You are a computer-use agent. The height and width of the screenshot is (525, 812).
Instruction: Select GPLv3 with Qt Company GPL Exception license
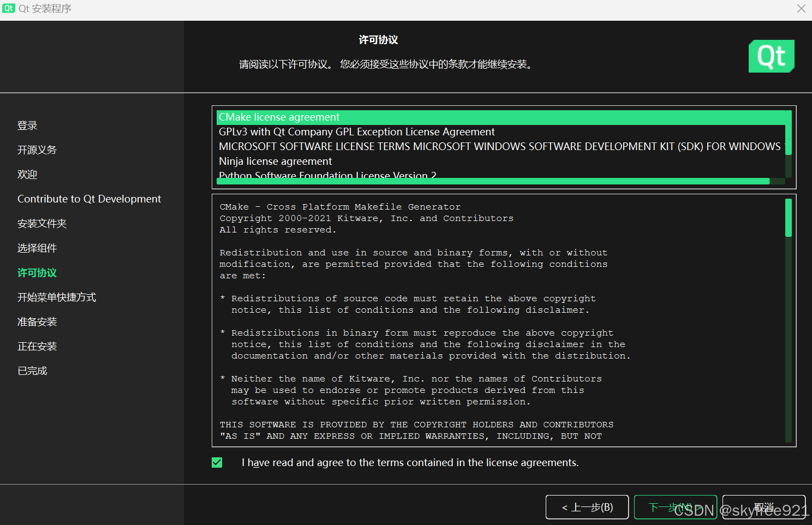point(501,132)
